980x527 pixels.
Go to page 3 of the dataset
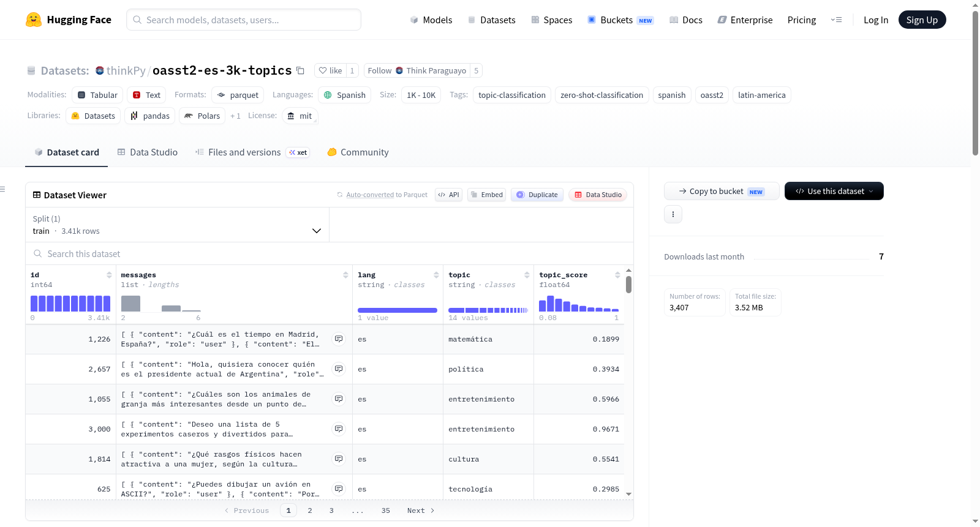[x=331, y=510]
